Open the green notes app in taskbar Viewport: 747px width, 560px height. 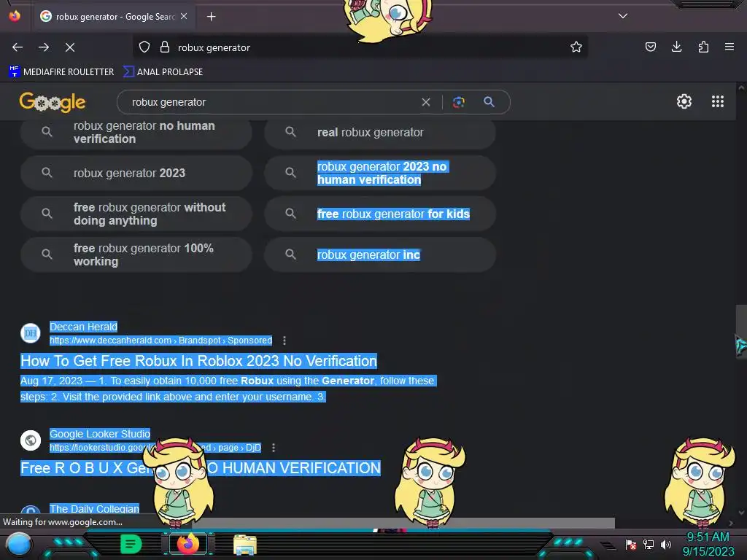pyautogui.click(x=131, y=544)
